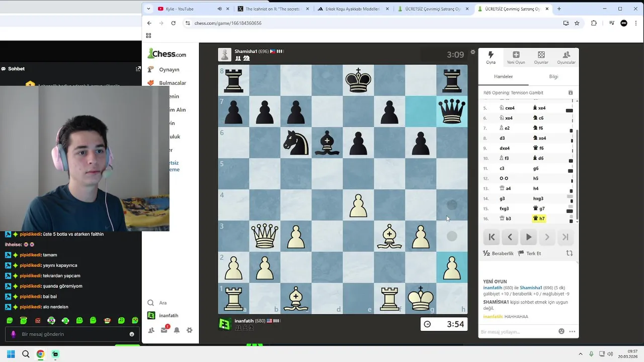Close the Erkek Koşu Ayakkabı tab
The image size is (644, 362).
(387, 9)
